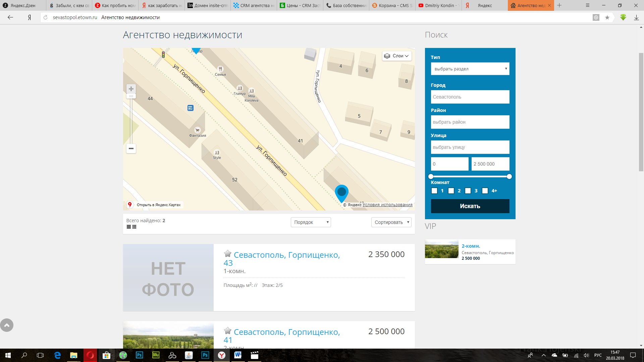Viewport: 644px width, 362px height.
Task: Zoom out the map with minus button
Action: click(x=131, y=148)
